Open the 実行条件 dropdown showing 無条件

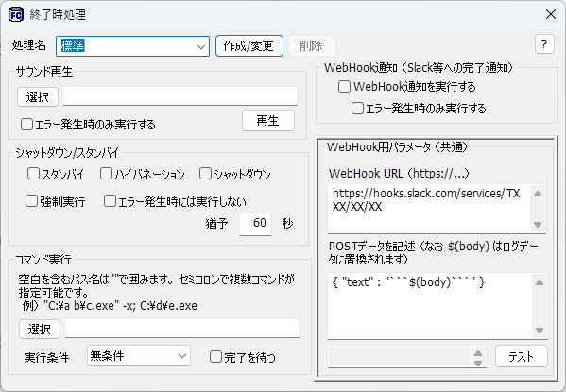(139, 356)
